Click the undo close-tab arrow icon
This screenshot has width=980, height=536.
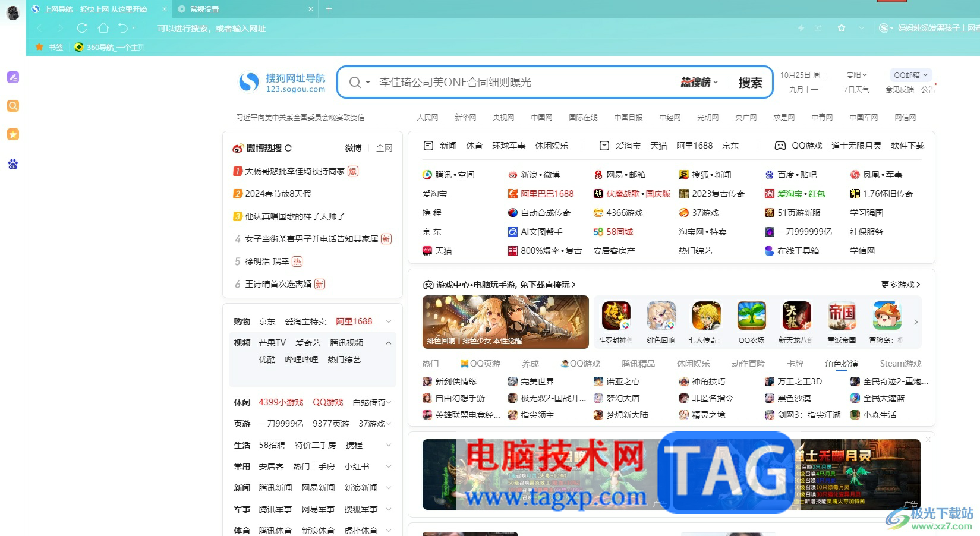[123, 28]
